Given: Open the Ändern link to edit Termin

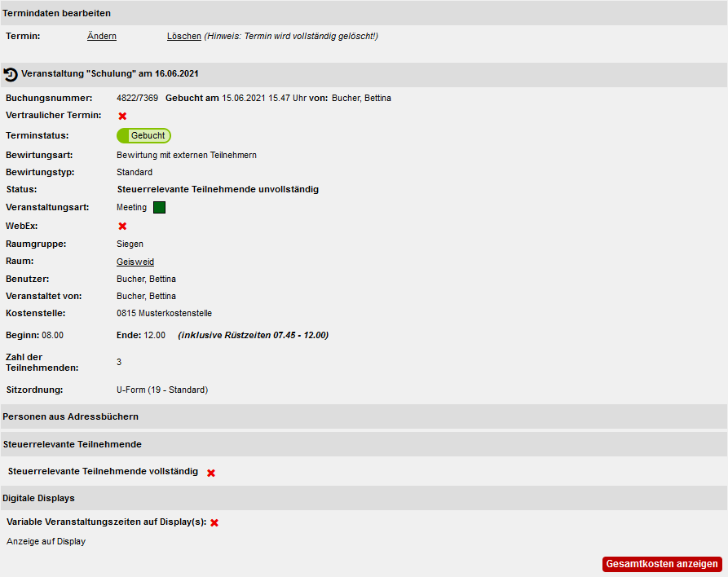Looking at the screenshot, I should click(x=102, y=36).
